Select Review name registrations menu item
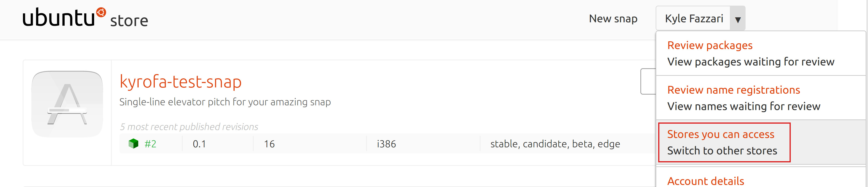 coord(733,90)
